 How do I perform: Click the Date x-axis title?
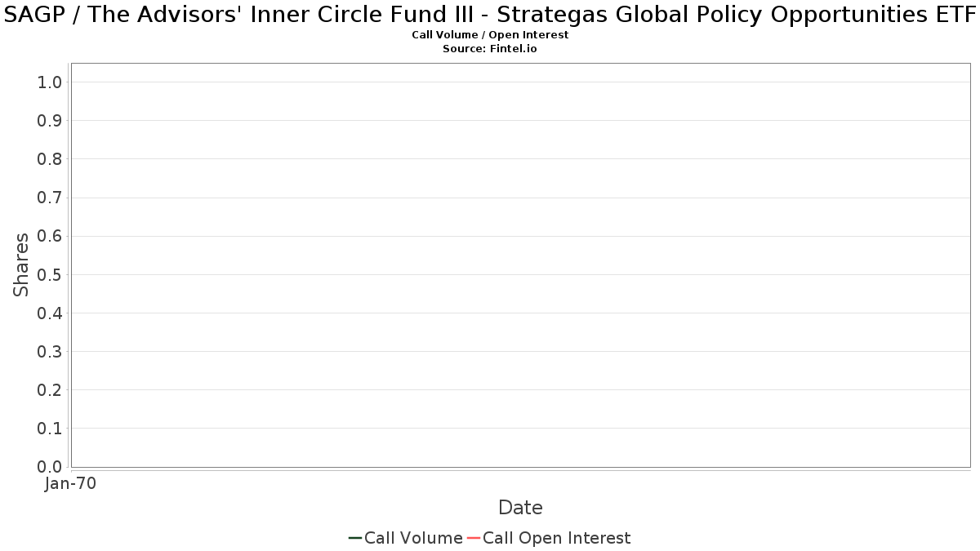tap(520, 508)
